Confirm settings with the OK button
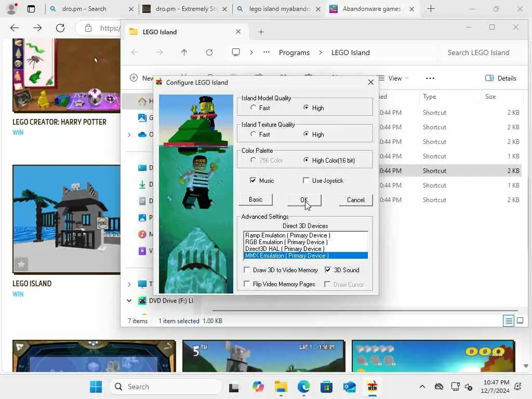The width and height of the screenshot is (532, 399). pos(304,200)
